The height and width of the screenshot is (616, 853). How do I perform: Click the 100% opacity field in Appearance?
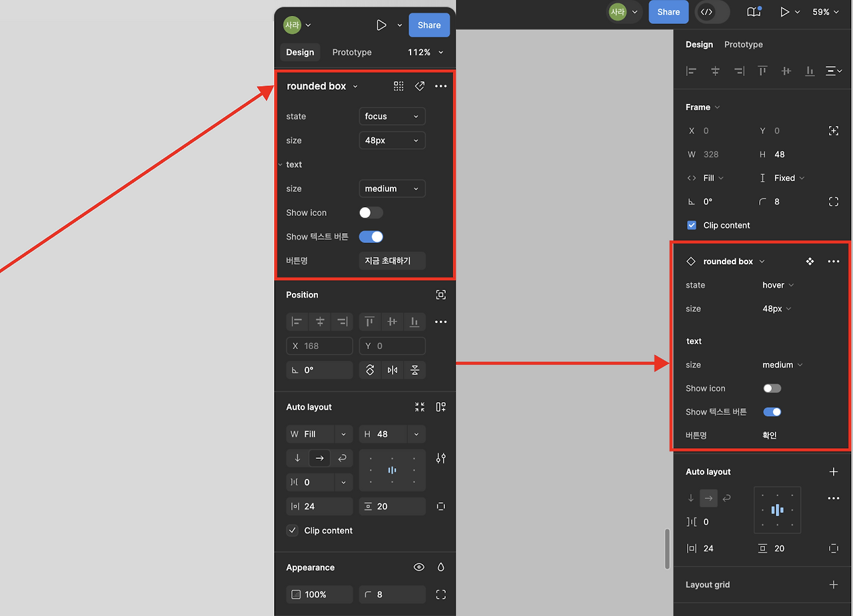point(319,595)
